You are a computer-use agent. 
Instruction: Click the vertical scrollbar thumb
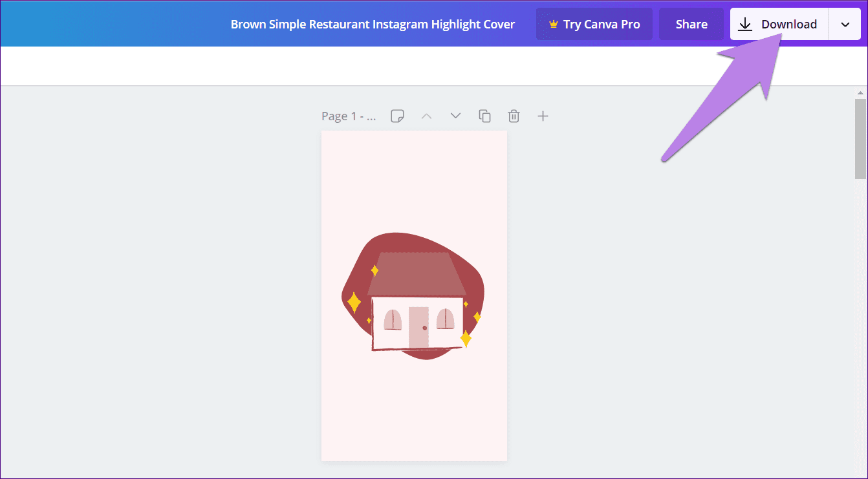pyautogui.click(x=860, y=139)
